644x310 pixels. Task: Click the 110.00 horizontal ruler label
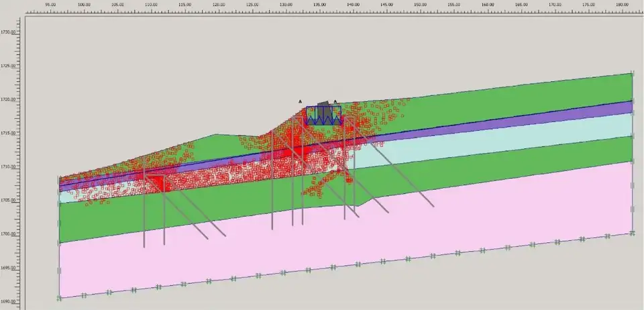151,4
